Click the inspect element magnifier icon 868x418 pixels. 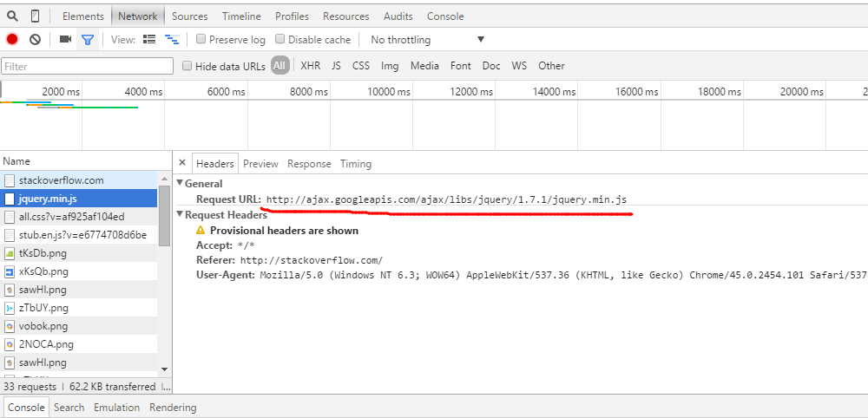coord(12,16)
